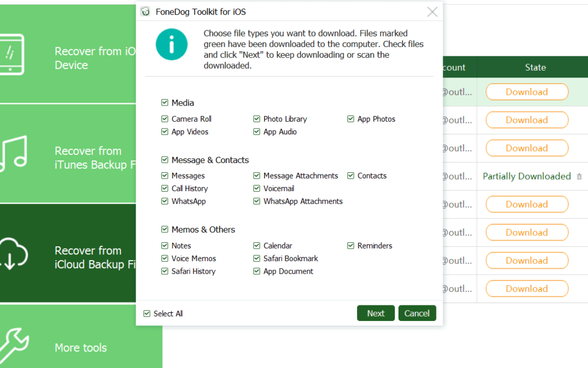Click the music note iTunes icon
This screenshot has height=368, width=588.
pos(14,154)
